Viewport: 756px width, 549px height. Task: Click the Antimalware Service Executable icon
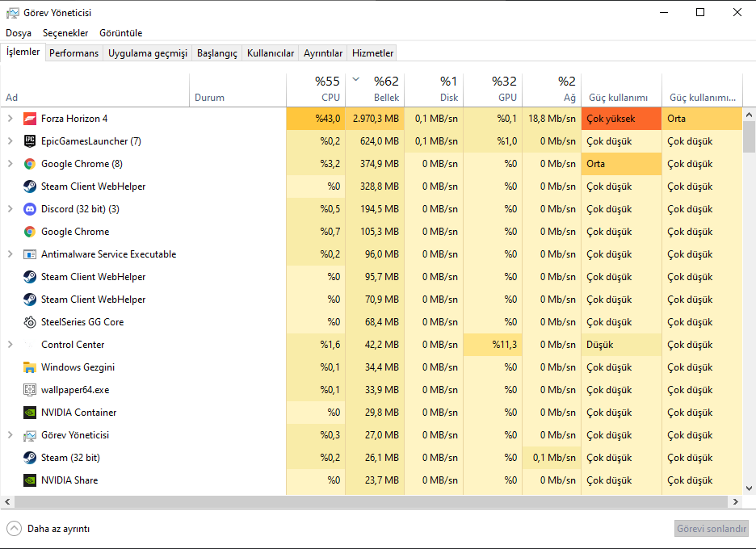[x=30, y=254]
